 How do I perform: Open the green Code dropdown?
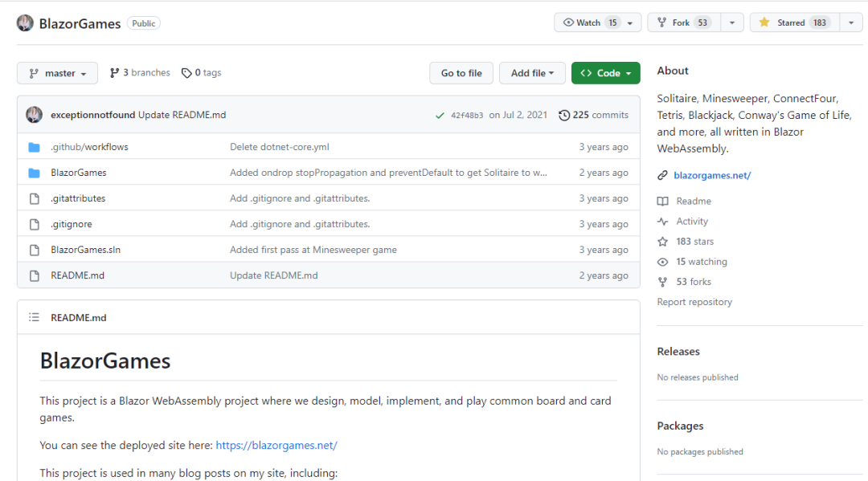pyautogui.click(x=606, y=73)
